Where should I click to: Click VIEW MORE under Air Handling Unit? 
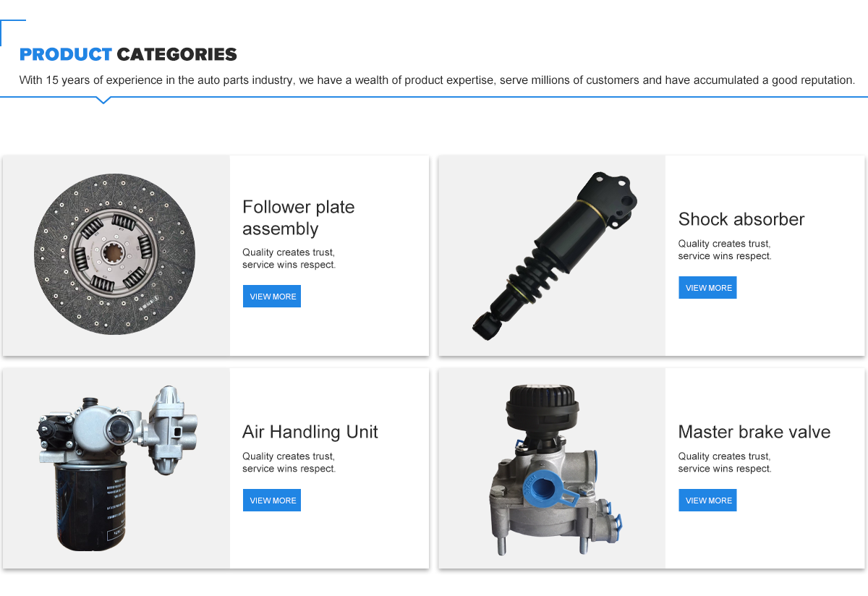tap(272, 501)
